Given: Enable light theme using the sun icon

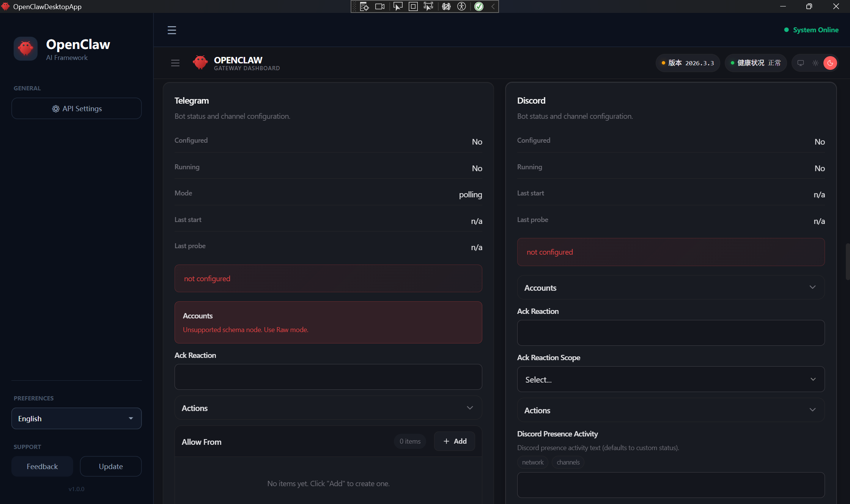Looking at the screenshot, I should point(815,63).
